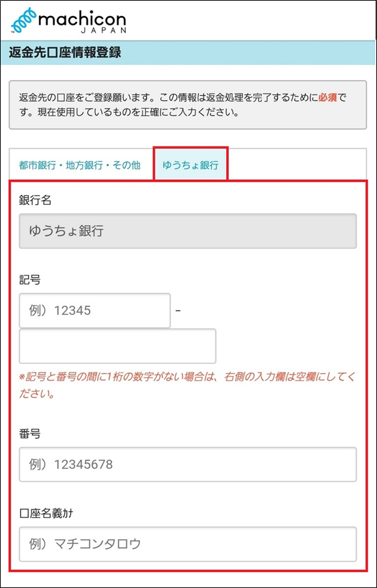
Task: Focus the 記号 input showing 例）12345
Action: pos(94,310)
